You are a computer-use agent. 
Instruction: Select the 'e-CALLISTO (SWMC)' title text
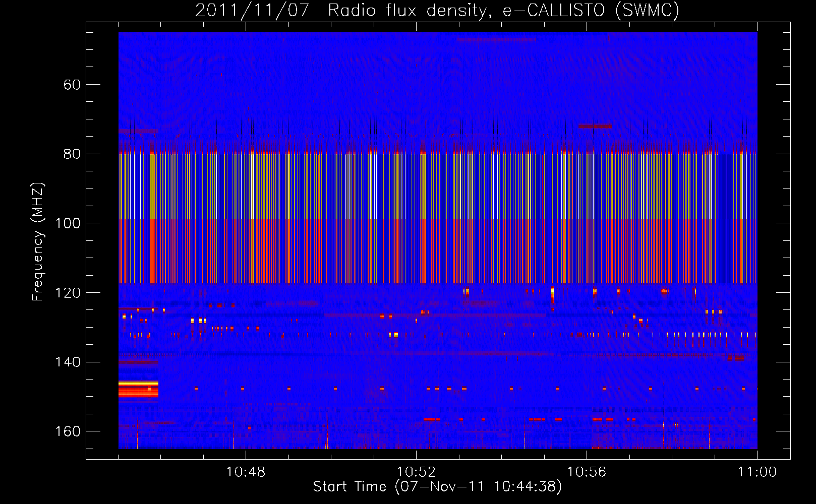[x=591, y=10]
